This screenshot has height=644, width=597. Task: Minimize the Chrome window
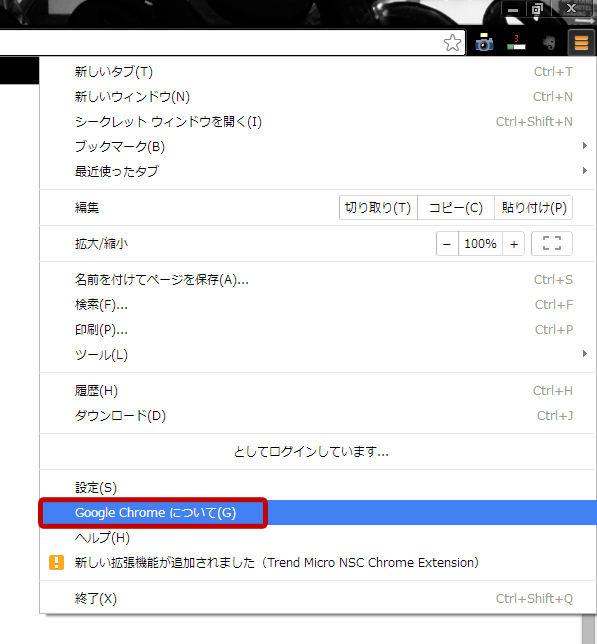click(513, 9)
